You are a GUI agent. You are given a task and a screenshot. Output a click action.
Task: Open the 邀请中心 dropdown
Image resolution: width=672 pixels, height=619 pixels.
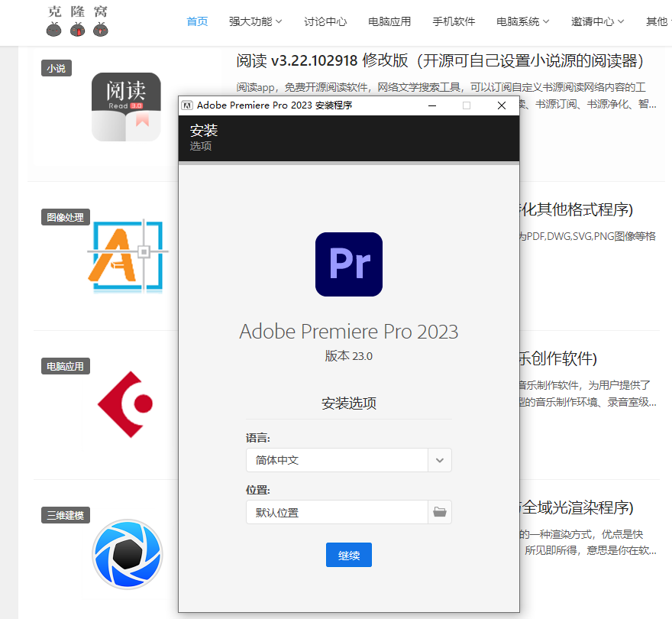pyautogui.click(x=597, y=22)
